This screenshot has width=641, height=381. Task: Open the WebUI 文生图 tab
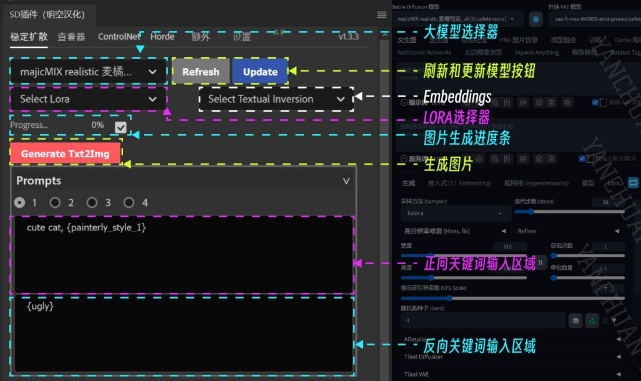(x=406, y=40)
